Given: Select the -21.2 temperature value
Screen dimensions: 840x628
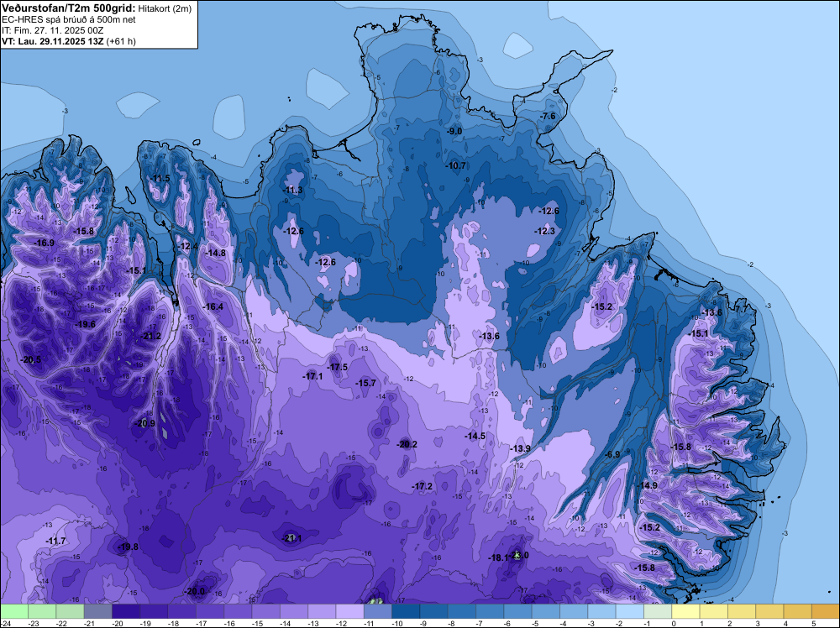Looking at the screenshot, I should (150, 336).
